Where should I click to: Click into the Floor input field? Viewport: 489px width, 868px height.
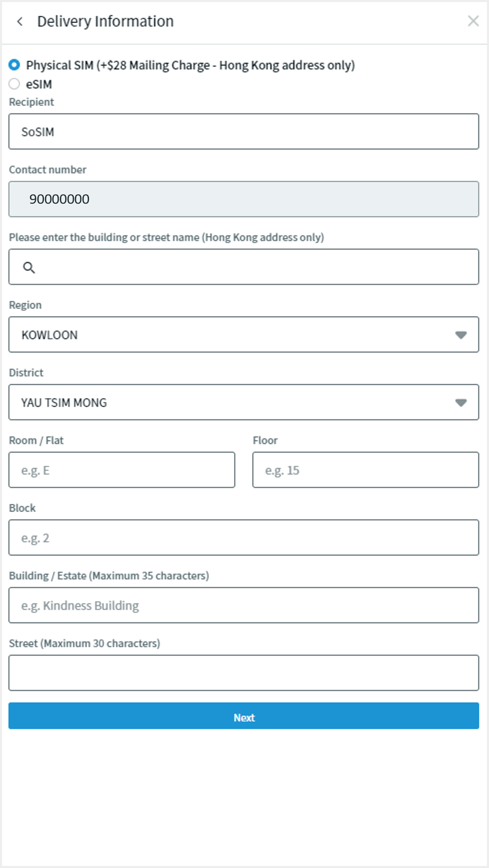(365, 470)
